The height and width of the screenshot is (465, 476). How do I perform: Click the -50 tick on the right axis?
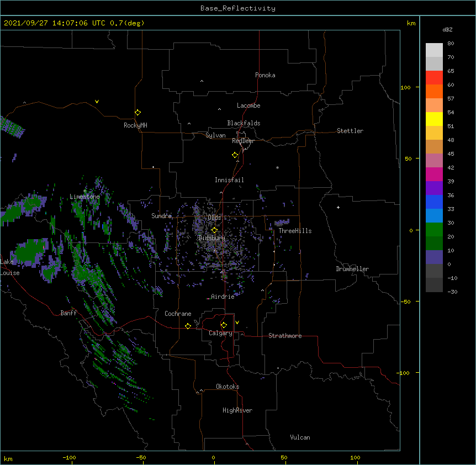click(405, 302)
